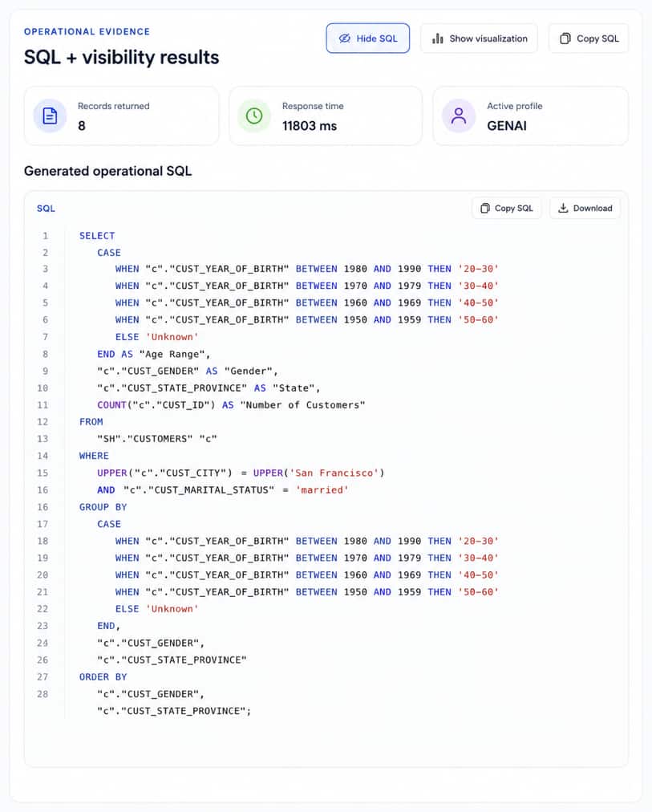Show visualization of results
The image size is (652, 812).
[x=479, y=39]
